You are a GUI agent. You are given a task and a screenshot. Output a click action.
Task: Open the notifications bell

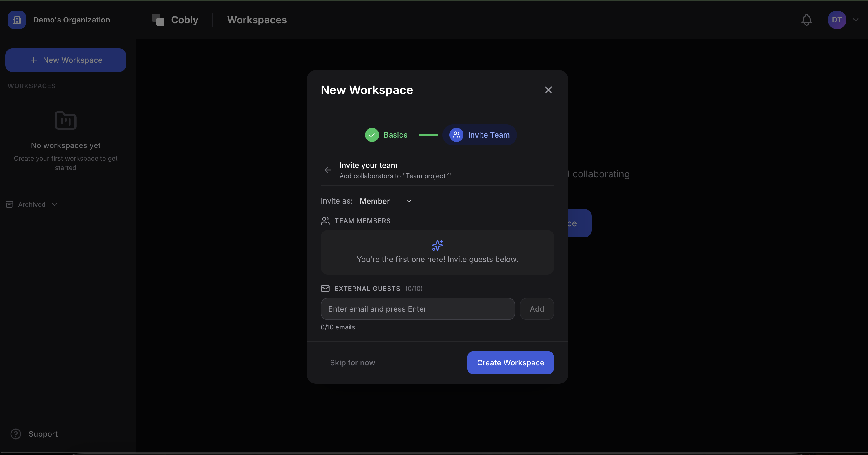click(806, 20)
